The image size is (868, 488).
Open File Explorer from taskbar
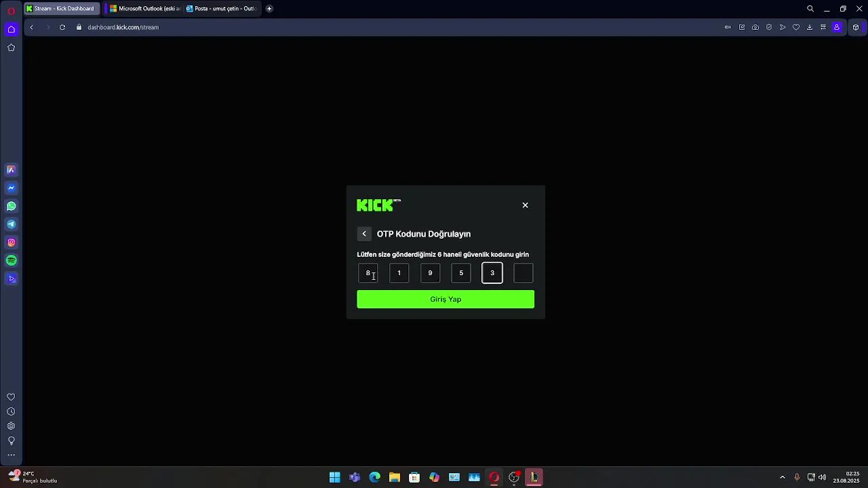click(395, 477)
